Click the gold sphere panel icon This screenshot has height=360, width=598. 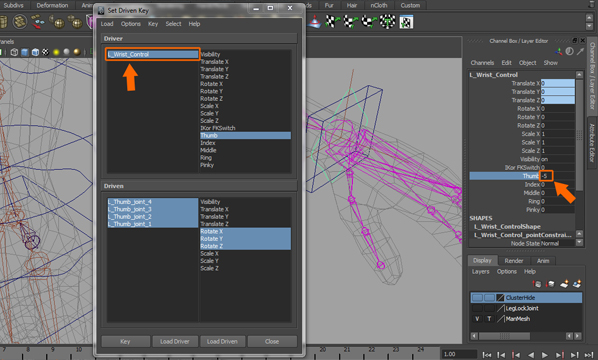(x=77, y=52)
